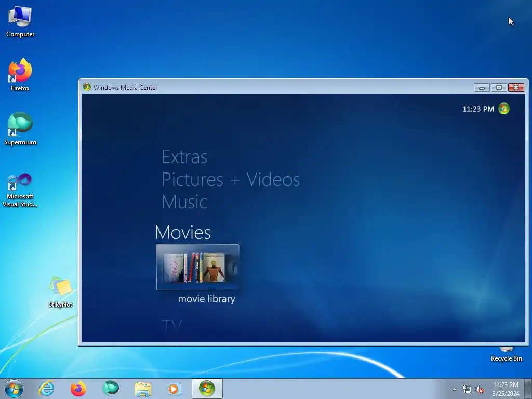Open the Windows Start menu orb
The width and height of the screenshot is (532, 399).
[x=14, y=389]
